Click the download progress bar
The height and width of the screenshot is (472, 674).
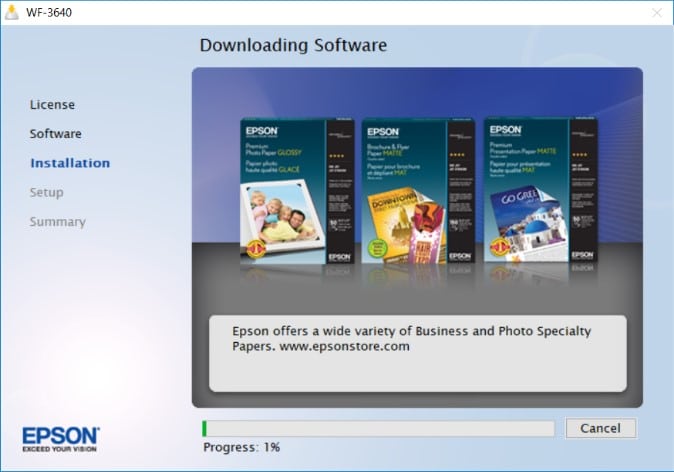click(378, 429)
